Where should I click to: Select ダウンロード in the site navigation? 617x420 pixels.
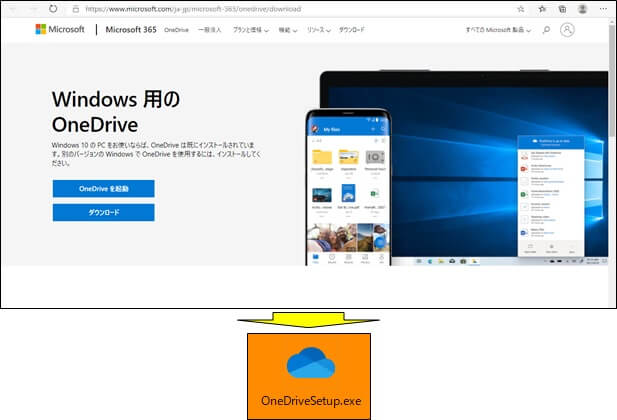pos(352,30)
